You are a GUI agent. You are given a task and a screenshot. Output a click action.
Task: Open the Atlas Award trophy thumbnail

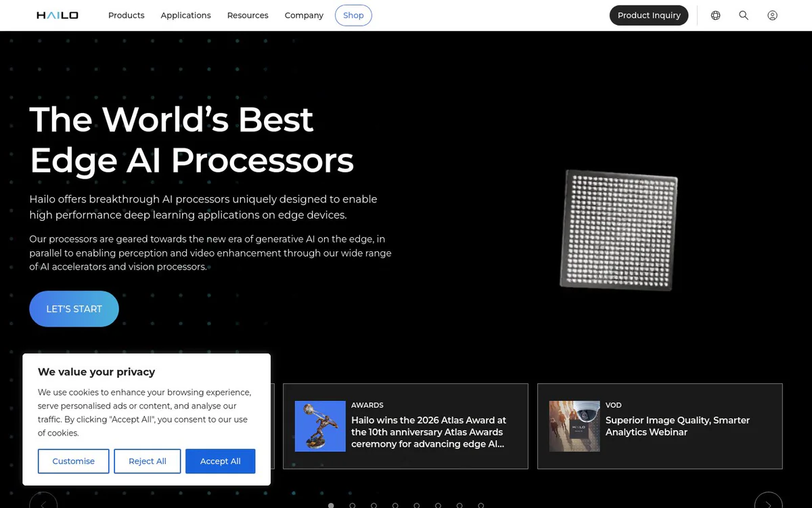click(320, 426)
